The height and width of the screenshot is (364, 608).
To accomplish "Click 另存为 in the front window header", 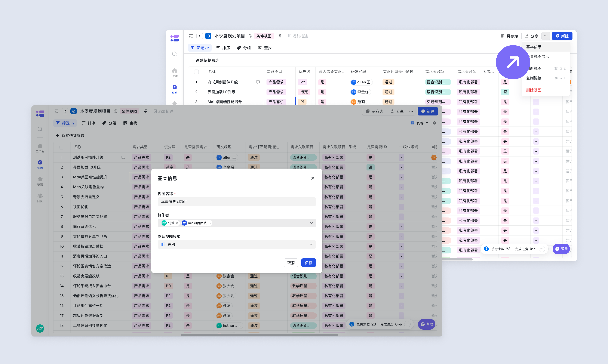I will click(x=375, y=111).
